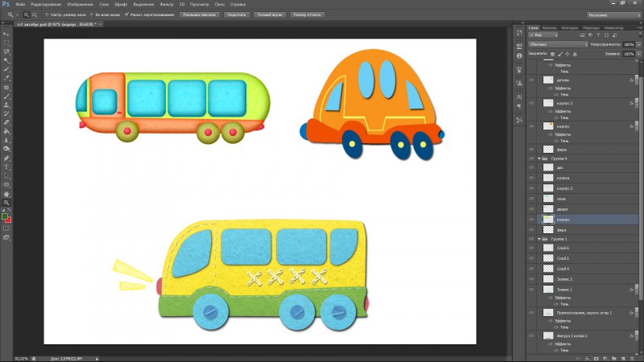644x362 pixels.
Task: Click the Lock all padlock icon
Action: point(575,54)
